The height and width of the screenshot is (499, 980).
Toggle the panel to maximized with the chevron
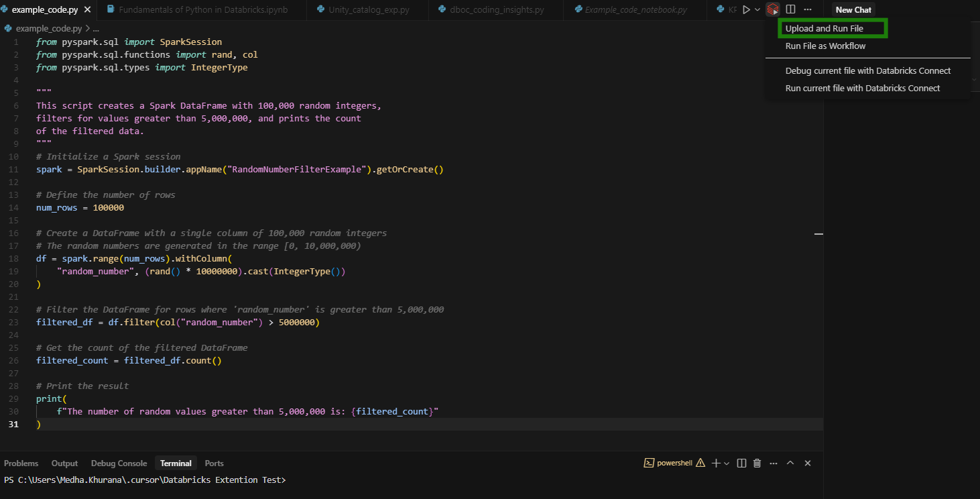coord(790,463)
